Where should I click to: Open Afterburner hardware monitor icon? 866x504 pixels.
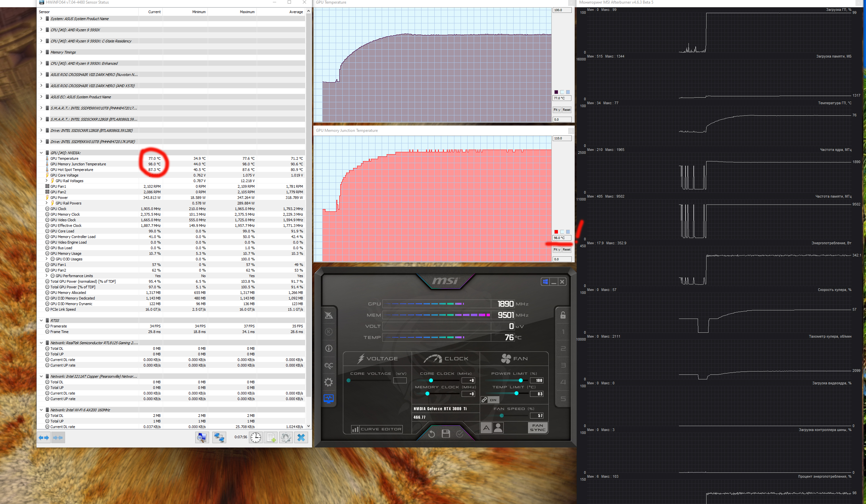(x=328, y=398)
